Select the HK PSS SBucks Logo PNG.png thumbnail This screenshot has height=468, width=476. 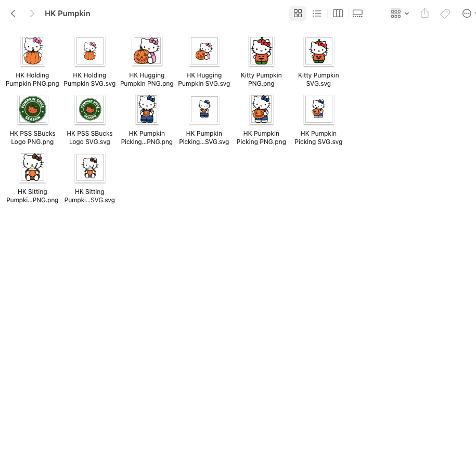tap(32, 109)
